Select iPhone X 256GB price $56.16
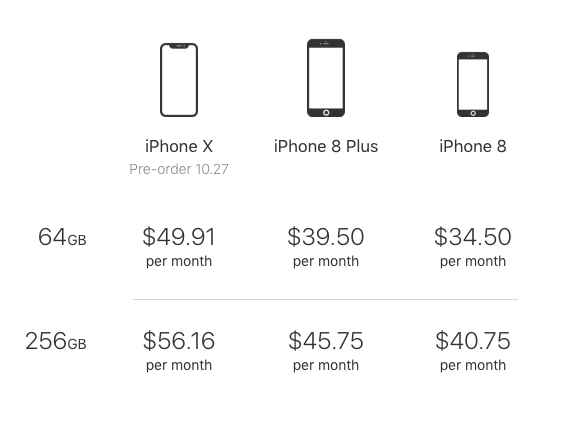The height and width of the screenshot is (429, 563). [x=179, y=341]
